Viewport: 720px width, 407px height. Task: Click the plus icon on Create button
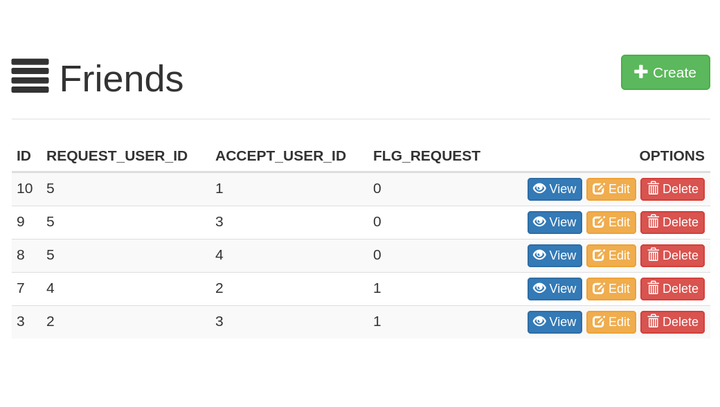point(641,72)
